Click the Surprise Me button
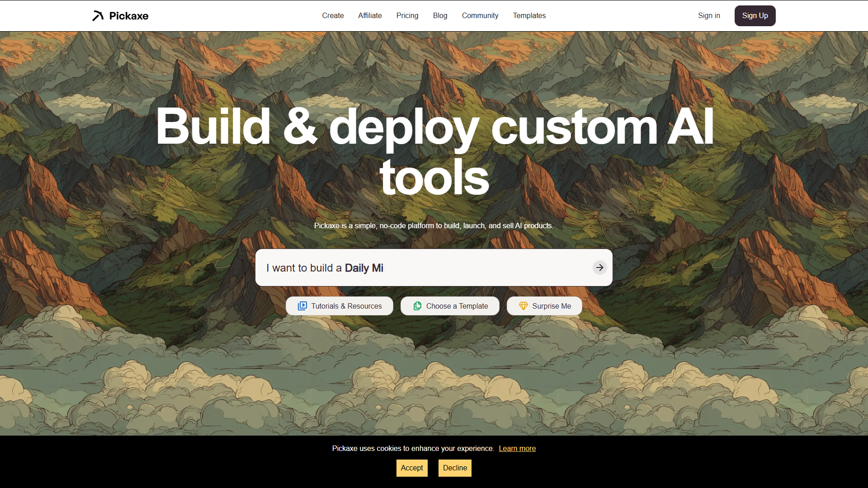 pos(544,306)
